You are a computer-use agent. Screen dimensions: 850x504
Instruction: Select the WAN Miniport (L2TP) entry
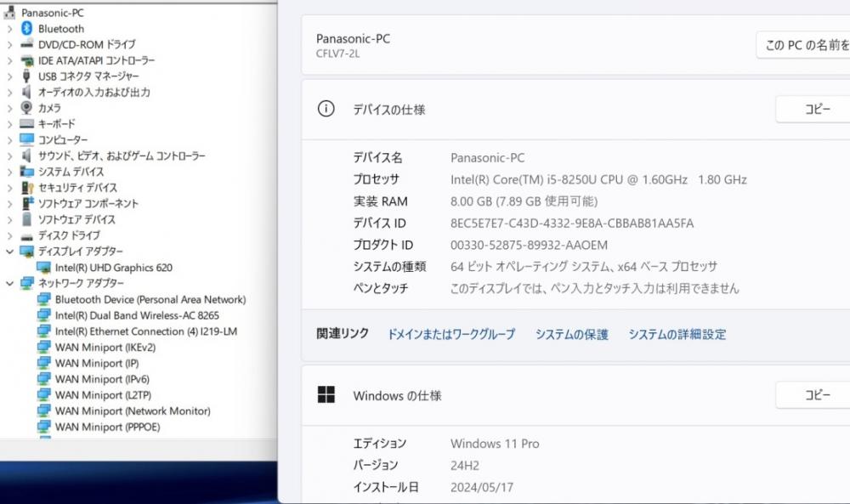click(104, 395)
